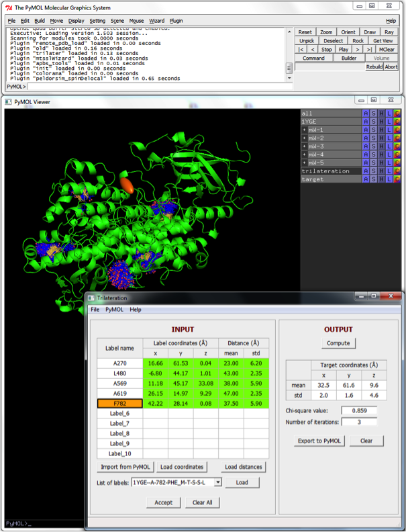This screenshot has height=532, width=406.
Task: Toggle visibility of the target object
Action: [331, 179]
